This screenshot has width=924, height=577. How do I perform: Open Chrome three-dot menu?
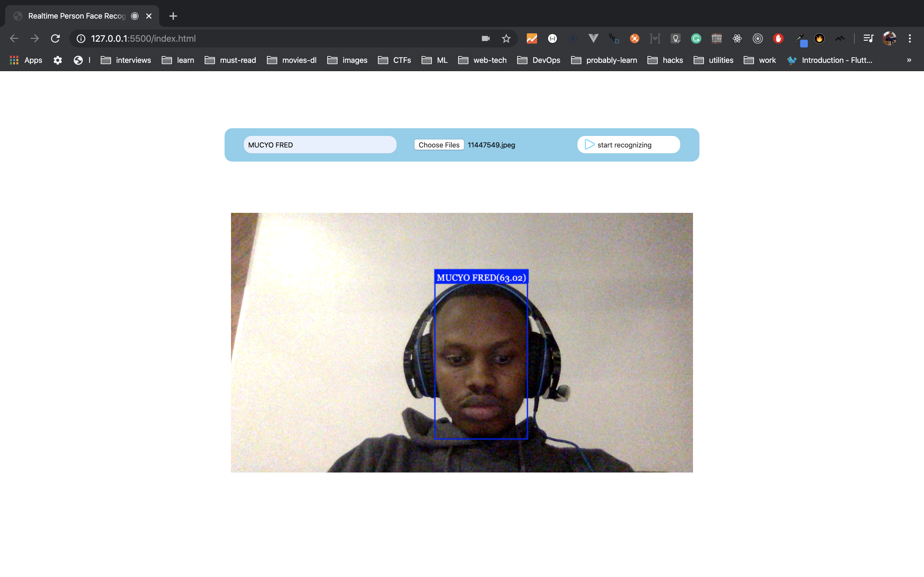(x=910, y=38)
